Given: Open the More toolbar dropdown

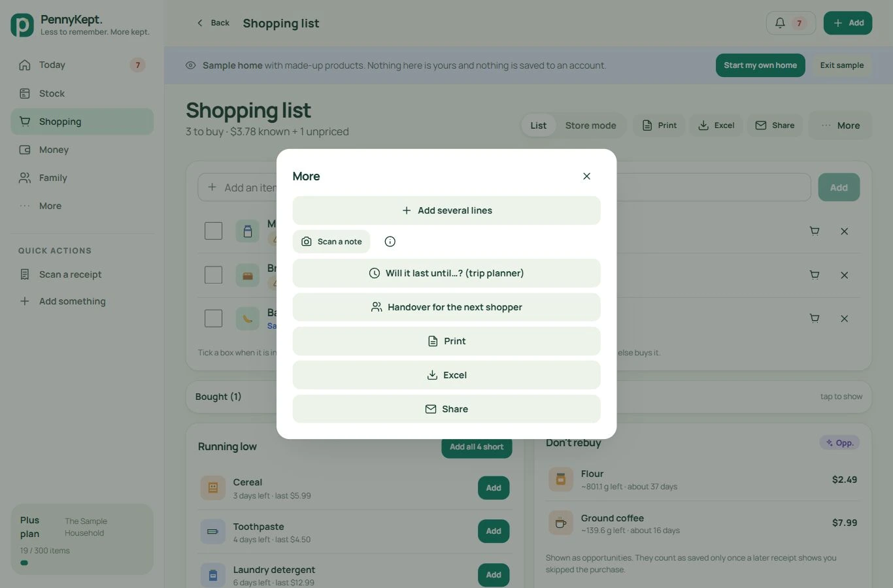Looking at the screenshot, I should coord(840,125).
